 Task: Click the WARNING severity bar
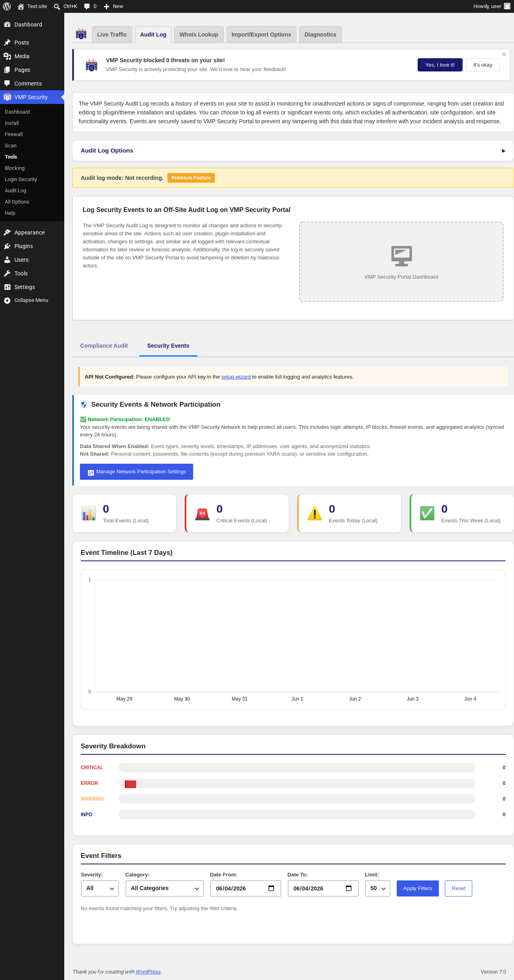297,799
